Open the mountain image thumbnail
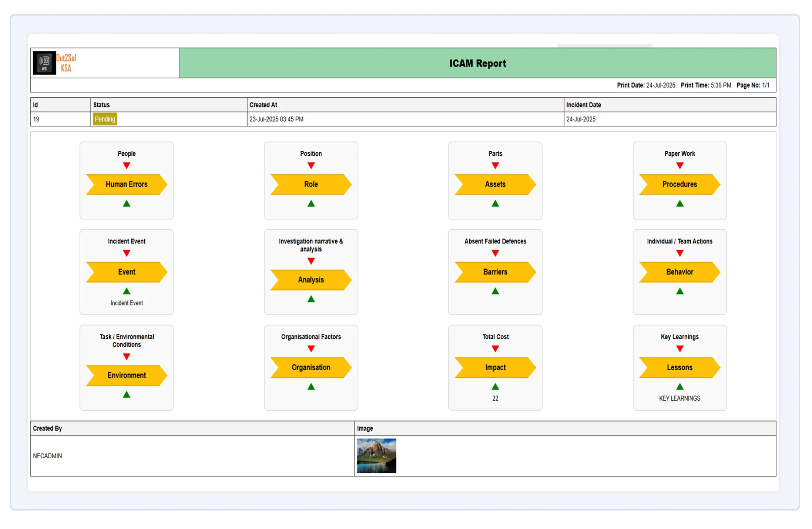This screenshot has width=812, height=529. pos(376,455)
